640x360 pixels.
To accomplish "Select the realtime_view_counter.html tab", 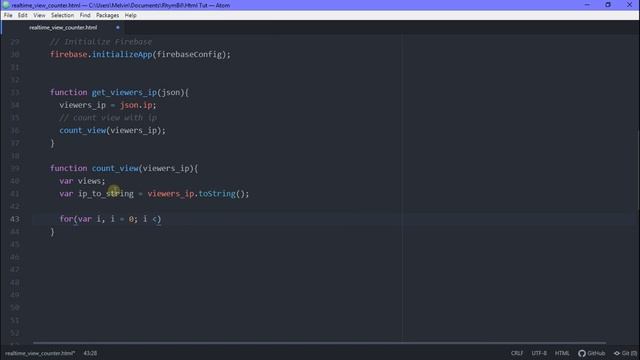I will point(63,28).
